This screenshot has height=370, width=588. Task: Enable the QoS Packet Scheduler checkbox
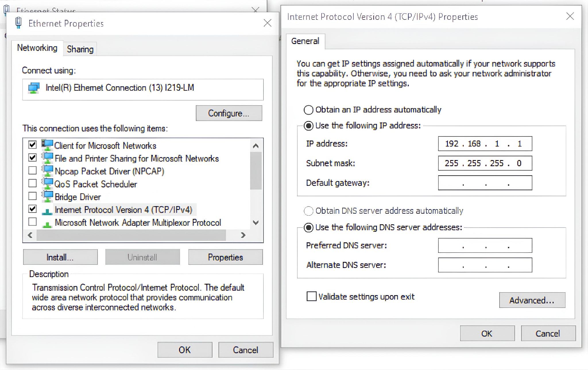click(x=32, y=183)
